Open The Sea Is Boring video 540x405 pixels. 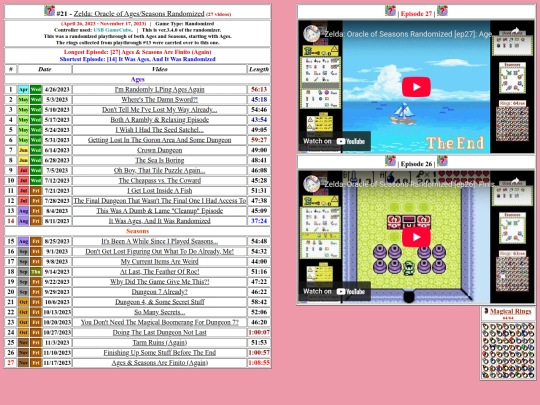pos(159,160)
